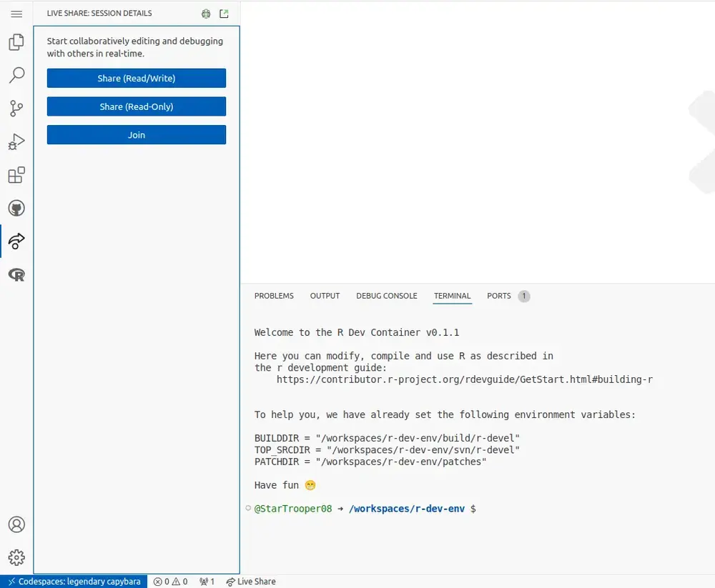Click the rdevguide URL in terminal
Viewport: 715px width, 588px height.
(x=464, y=379)
